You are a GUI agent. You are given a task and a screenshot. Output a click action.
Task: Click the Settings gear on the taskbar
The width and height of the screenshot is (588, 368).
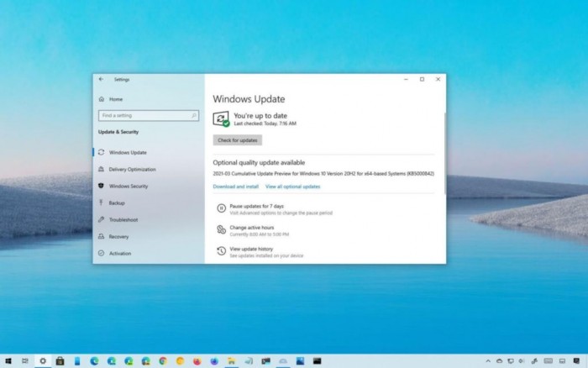tap(42, 360)
